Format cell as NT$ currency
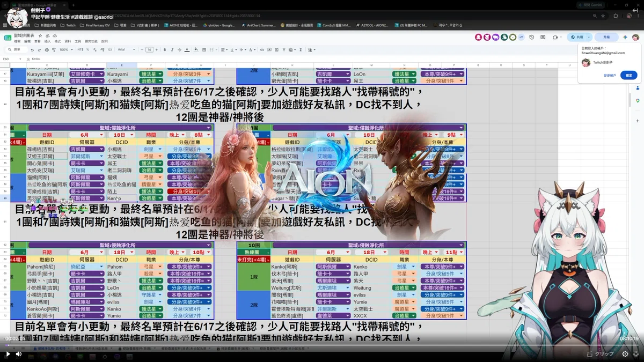The image size is (644, 362). pos(80,49)
